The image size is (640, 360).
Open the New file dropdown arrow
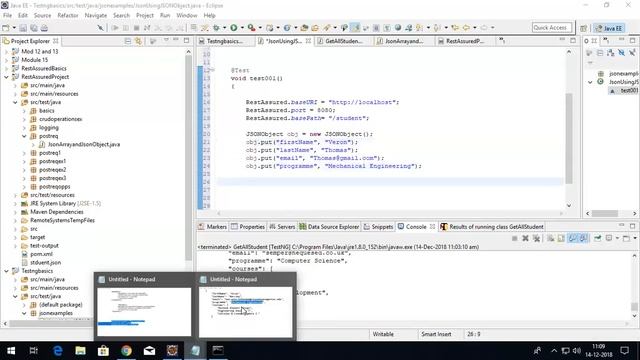tap(14, 28)
